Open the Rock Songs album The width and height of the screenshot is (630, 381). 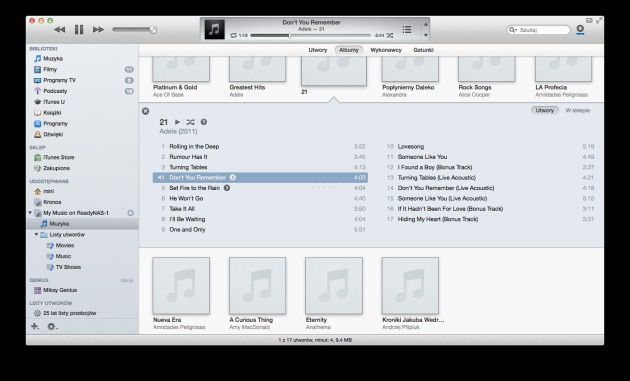click(x=487, y=69)
